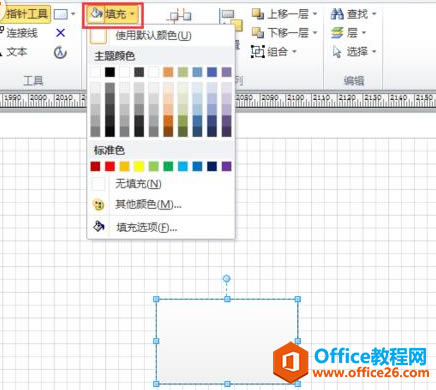Open the Select dropdown (选择)
The height and width of the screenshot is (390, 436).
[x=374, y=52]
